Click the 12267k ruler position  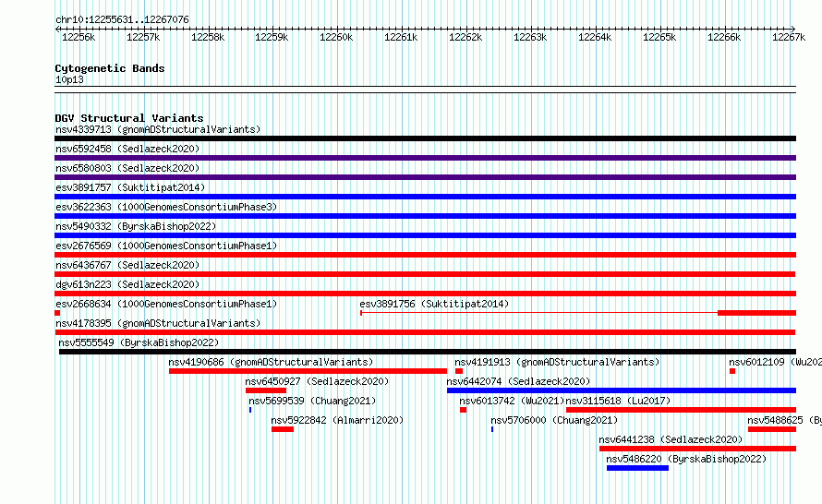789,37
